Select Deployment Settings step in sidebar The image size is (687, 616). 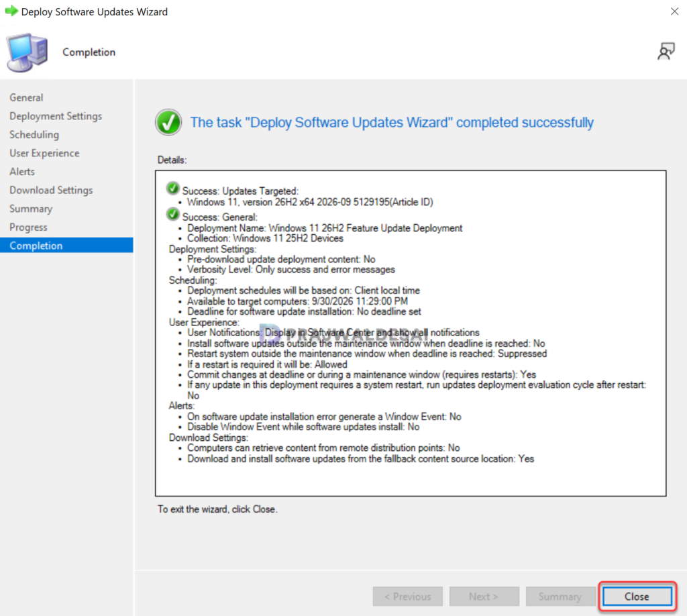[x=56, y=116]
